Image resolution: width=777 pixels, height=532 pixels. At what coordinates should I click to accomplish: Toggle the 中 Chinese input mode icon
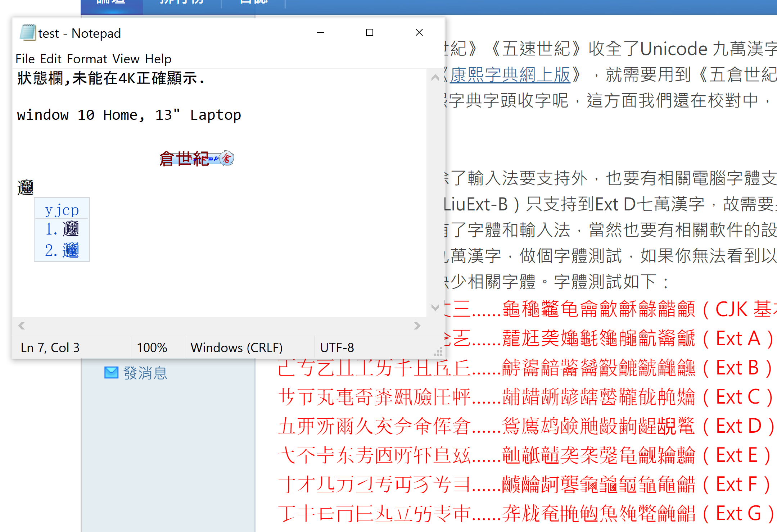190,159
